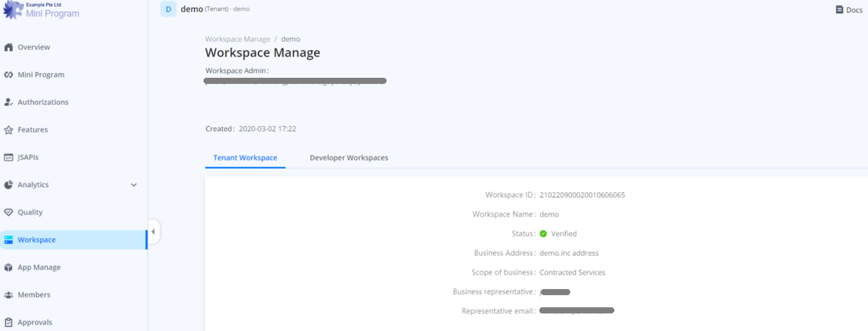Click the Workspace Manage page heading
Screen dimensions: 868x331
[262, 52]
